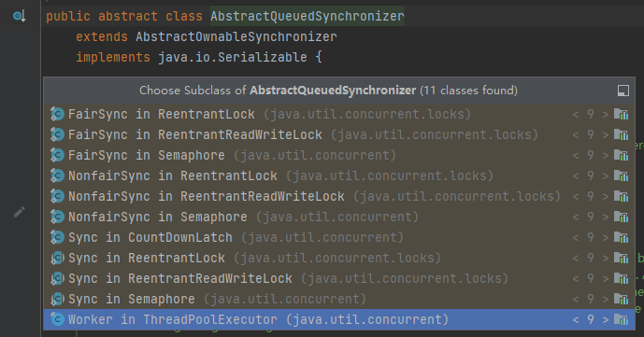
Task: Click abstract class icon of Sync in Semaphore
Action: tap(57, 299)
